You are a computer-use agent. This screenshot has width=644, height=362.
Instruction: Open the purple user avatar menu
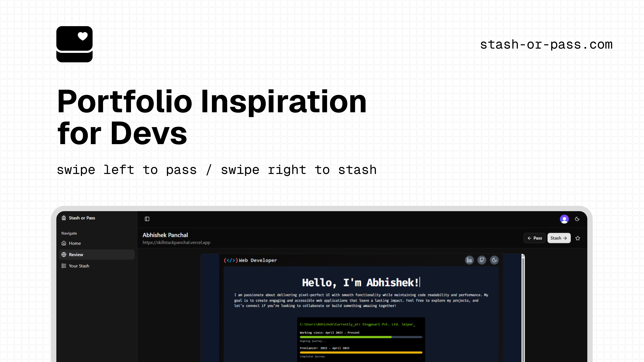pos(564,219)
